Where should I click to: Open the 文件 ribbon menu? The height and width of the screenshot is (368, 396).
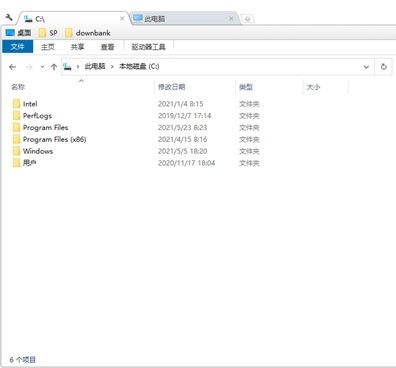click(x=17, y=47)
